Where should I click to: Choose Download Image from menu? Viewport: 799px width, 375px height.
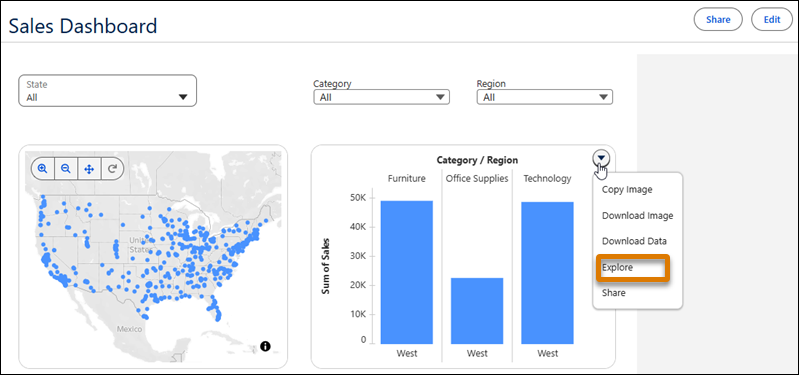click(x=637, y=216)
